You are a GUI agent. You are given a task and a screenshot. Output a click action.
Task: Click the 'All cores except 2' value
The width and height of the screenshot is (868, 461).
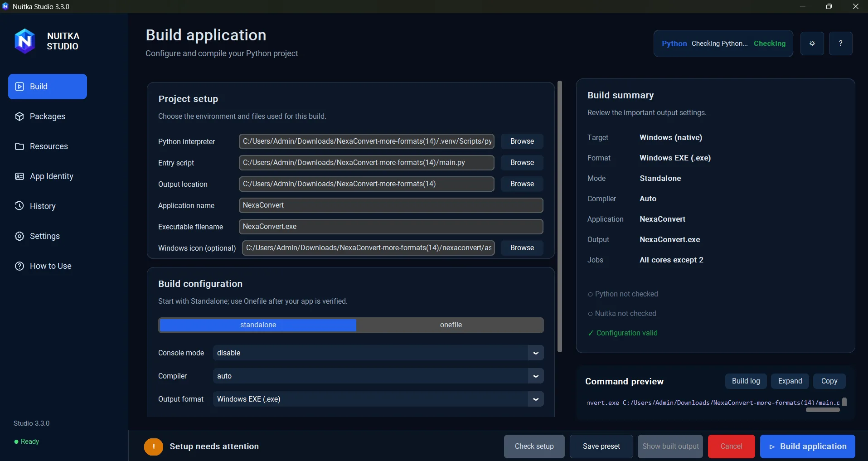pos(671,260)
